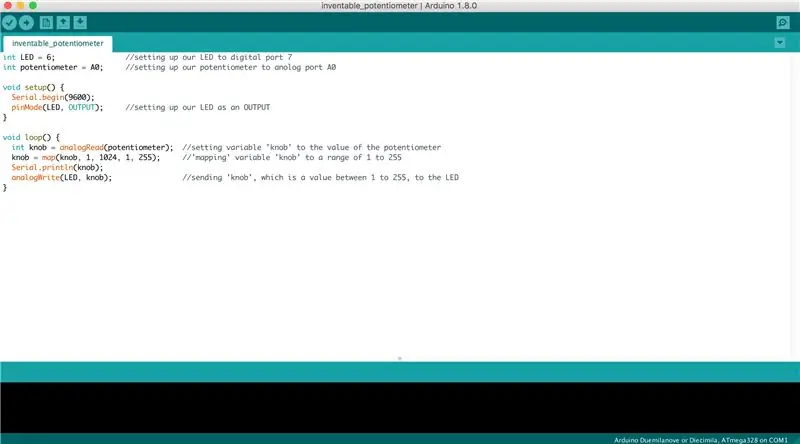The height and width of the screenshot is (444, 800).
Task: Open a sketch with the up-arrow icon
Action: coord(63,22)
